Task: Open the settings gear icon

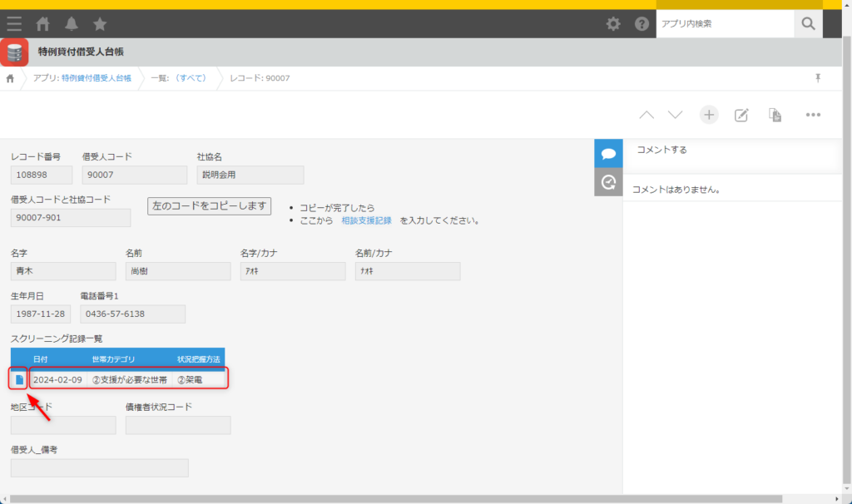Action: coord(613,24)
